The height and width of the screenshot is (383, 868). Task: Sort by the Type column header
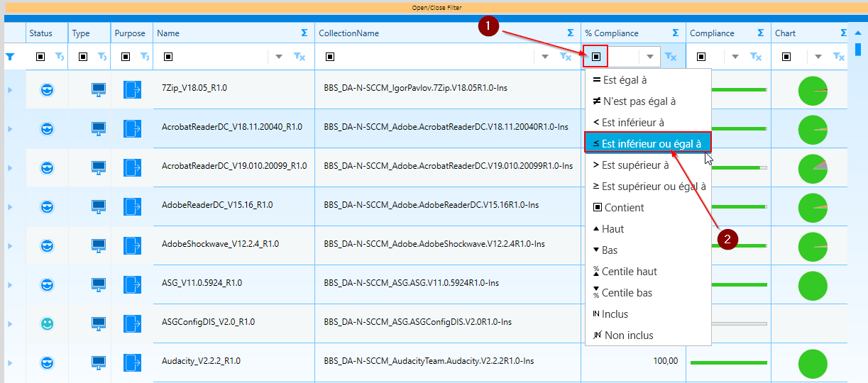click(x=81, y=33)
